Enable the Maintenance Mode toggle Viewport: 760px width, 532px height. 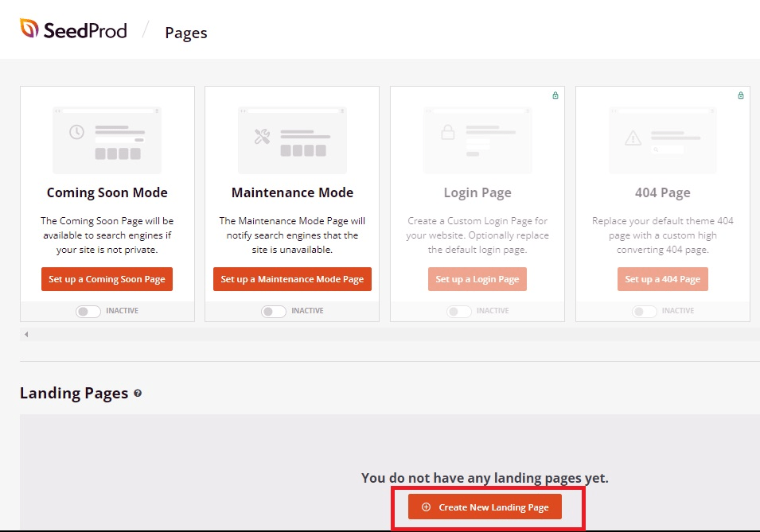(x=274, y=312)
